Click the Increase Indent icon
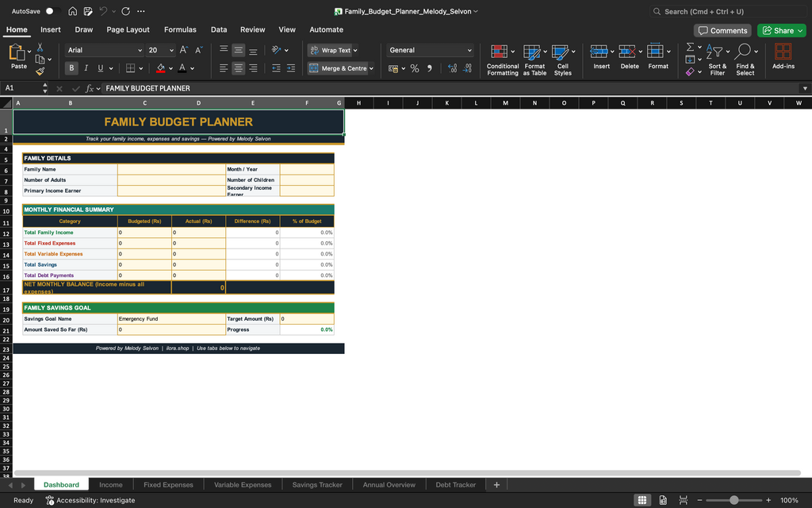812x508 pixels. click(291, 68)
